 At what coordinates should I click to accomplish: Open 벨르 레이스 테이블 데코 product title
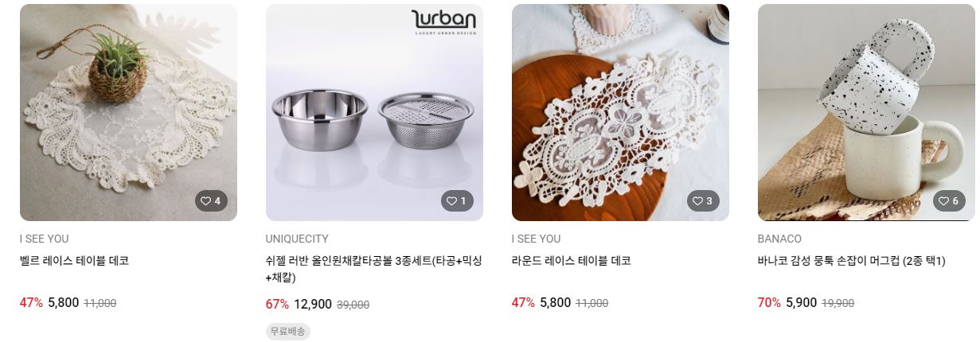point(74,261)
